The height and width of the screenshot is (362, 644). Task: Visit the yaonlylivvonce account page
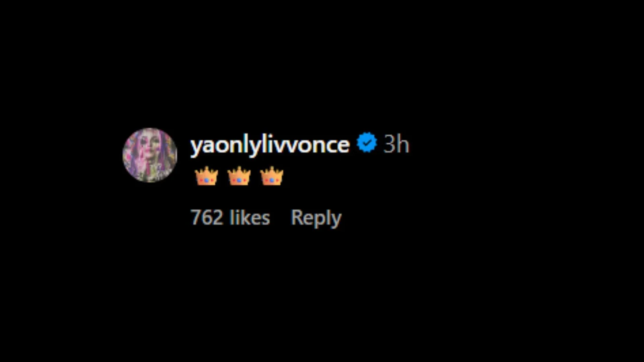[270, 144]
